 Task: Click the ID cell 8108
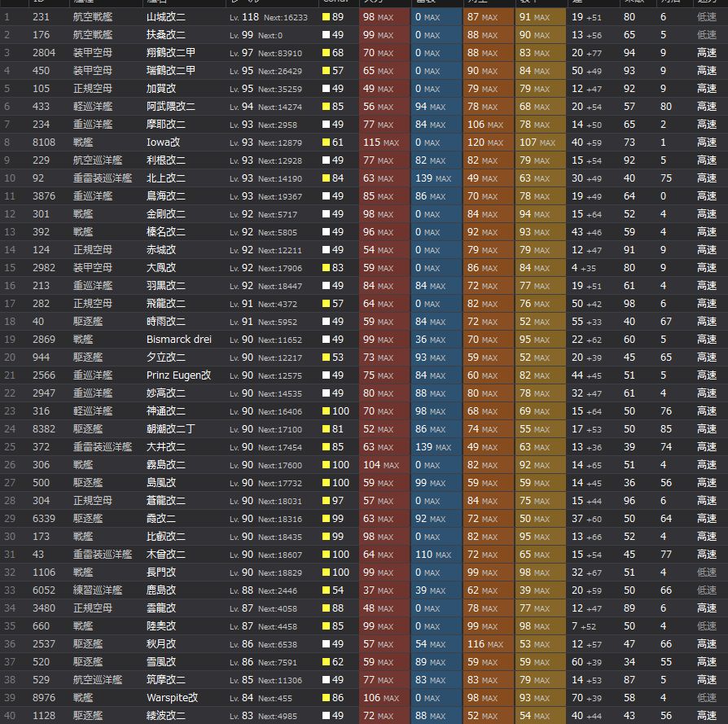click(44, 143)
